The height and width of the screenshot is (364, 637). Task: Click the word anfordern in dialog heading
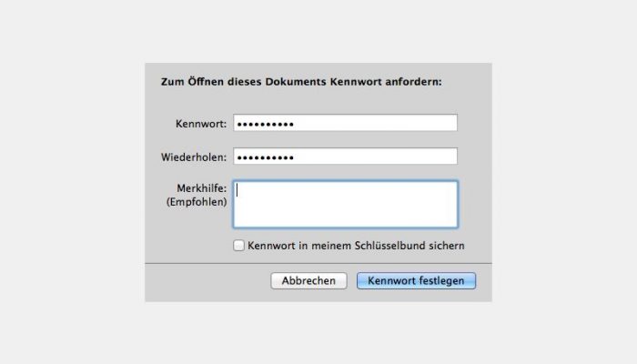pos(413,82)
